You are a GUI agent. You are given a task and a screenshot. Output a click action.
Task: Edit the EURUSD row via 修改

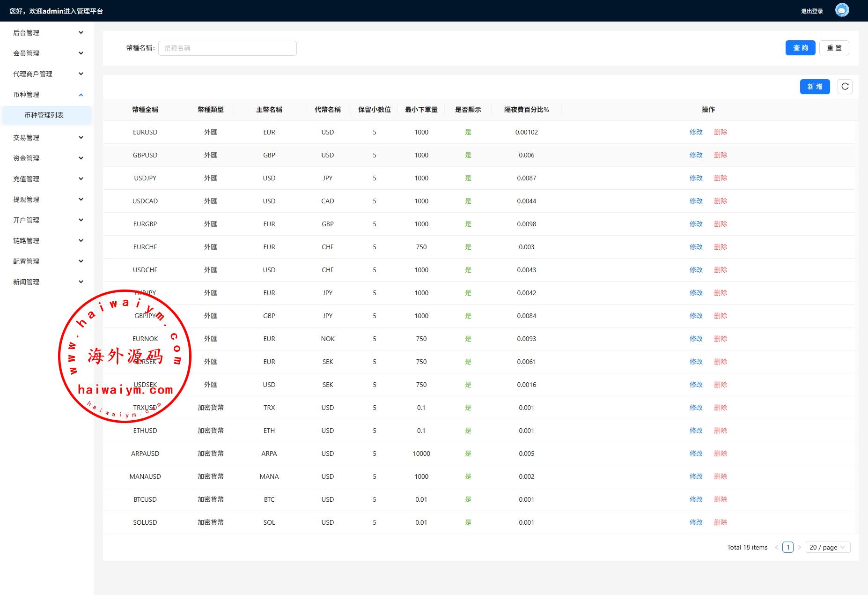click(x=696, y=132)
